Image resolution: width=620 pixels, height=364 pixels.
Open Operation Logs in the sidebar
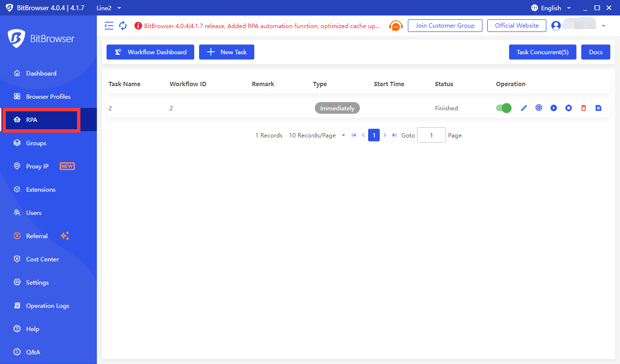coord(48,306)
